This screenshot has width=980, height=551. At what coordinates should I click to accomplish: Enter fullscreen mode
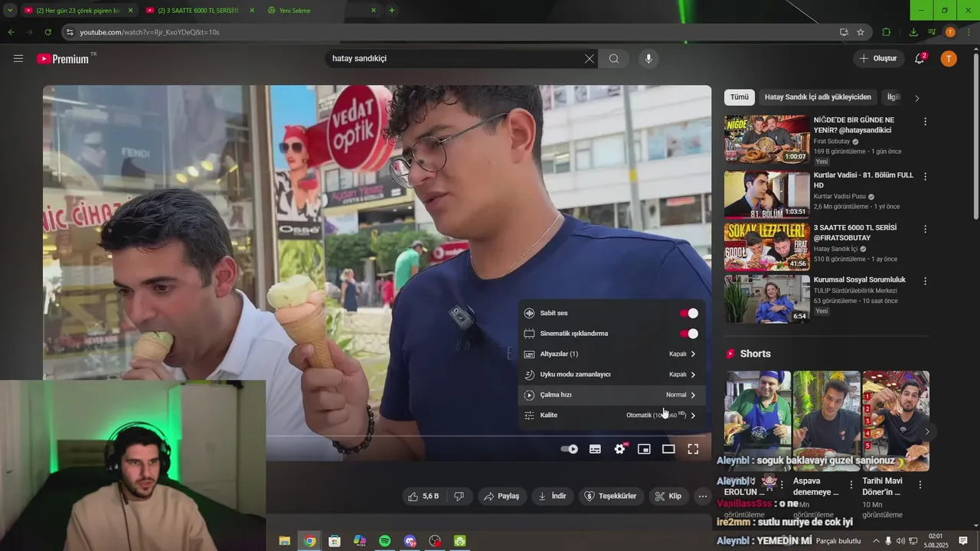coord(693,449)
